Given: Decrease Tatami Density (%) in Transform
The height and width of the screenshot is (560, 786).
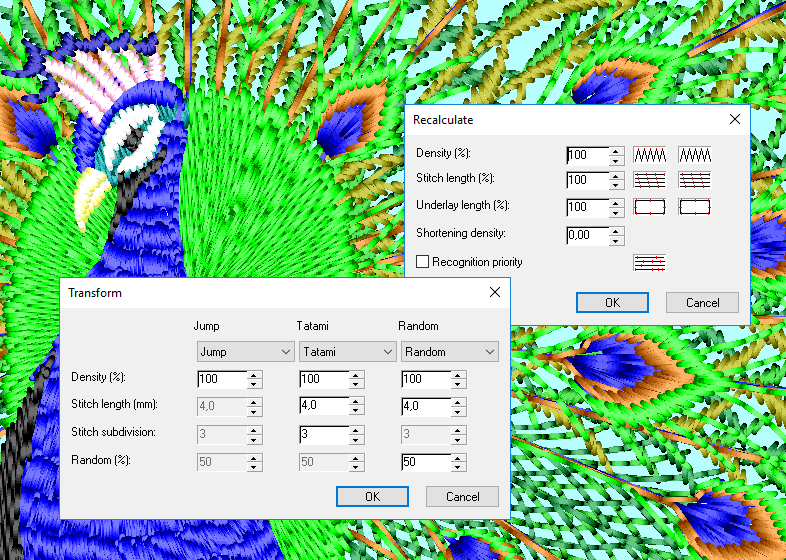Looking at the screenshot, I should click(356, 385).
